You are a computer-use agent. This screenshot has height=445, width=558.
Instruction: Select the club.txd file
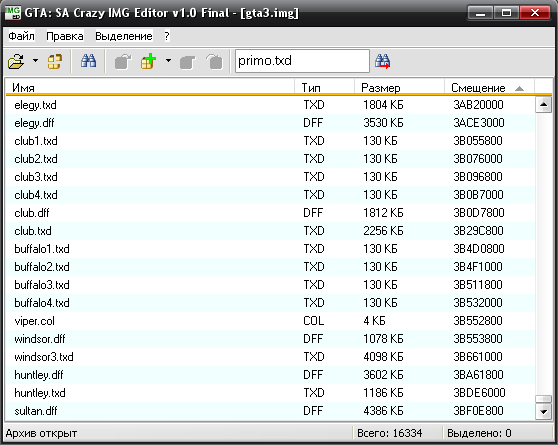pos(270,231)
